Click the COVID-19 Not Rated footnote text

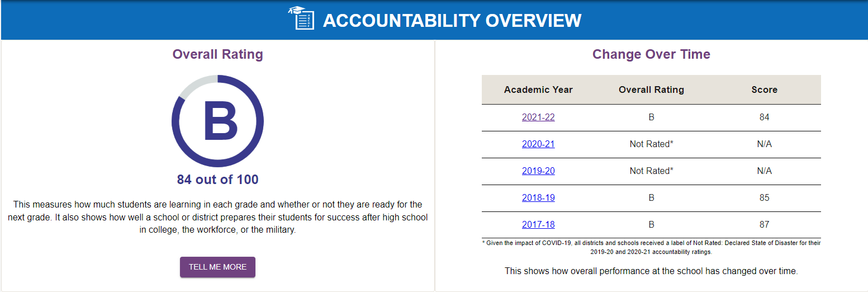coord(651,248)
